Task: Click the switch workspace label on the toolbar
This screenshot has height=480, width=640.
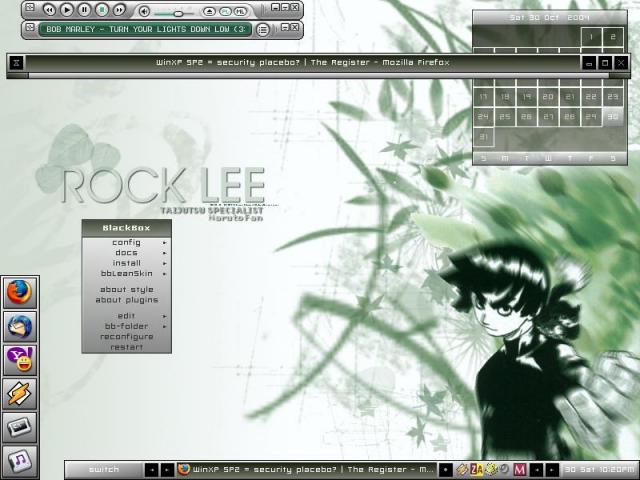Action: (104, 470)
